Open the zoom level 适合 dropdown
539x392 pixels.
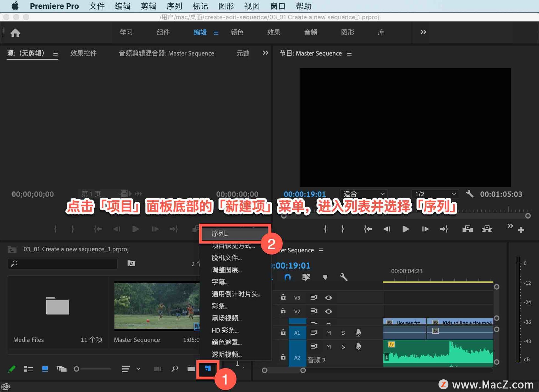pos(364,194)
